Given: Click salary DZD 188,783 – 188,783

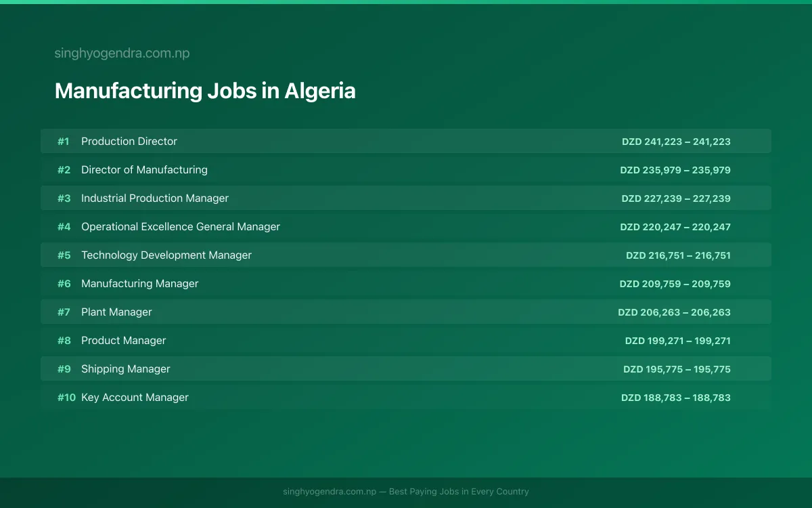Looking at the screenshot, I should [676, 398].
